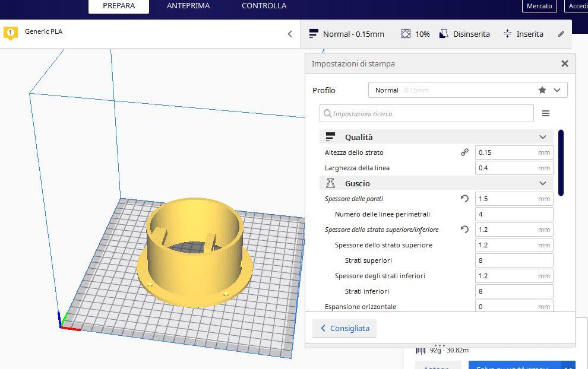
Task: Reset Spessore dello strato superiore/inferiore value
Action: coord(464,230)
